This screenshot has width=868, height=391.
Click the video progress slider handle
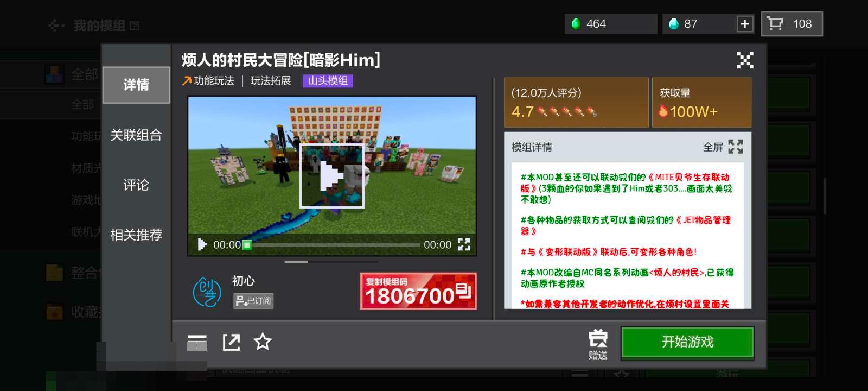[x=247, y=245]
